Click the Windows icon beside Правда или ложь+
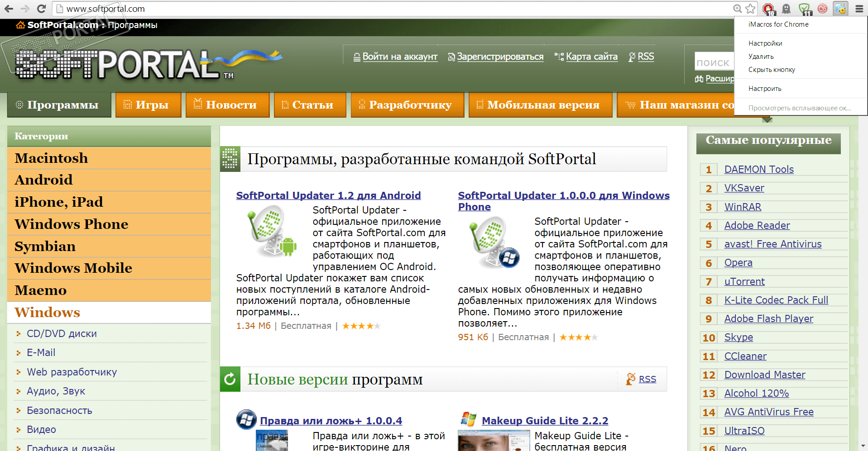 click(x=246, y=420)
